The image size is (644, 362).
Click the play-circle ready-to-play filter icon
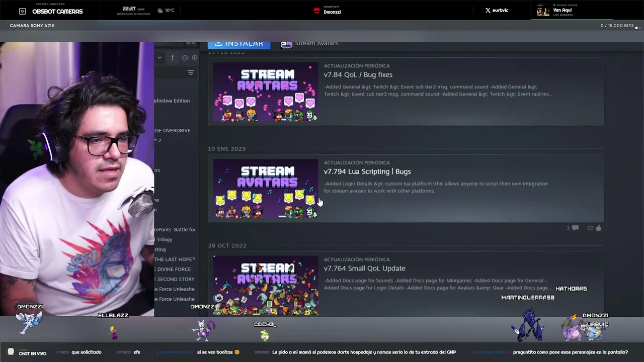(194, 58)
